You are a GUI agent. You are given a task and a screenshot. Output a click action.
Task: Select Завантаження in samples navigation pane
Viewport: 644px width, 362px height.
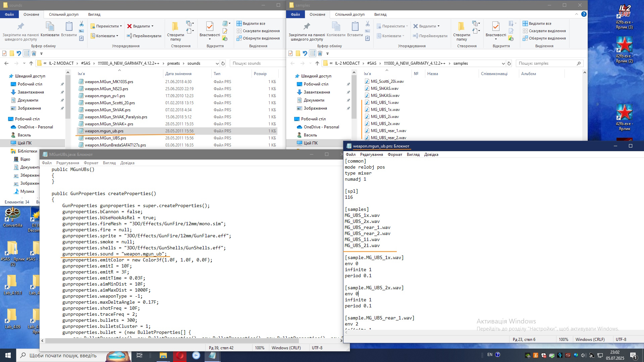(317, 92)
